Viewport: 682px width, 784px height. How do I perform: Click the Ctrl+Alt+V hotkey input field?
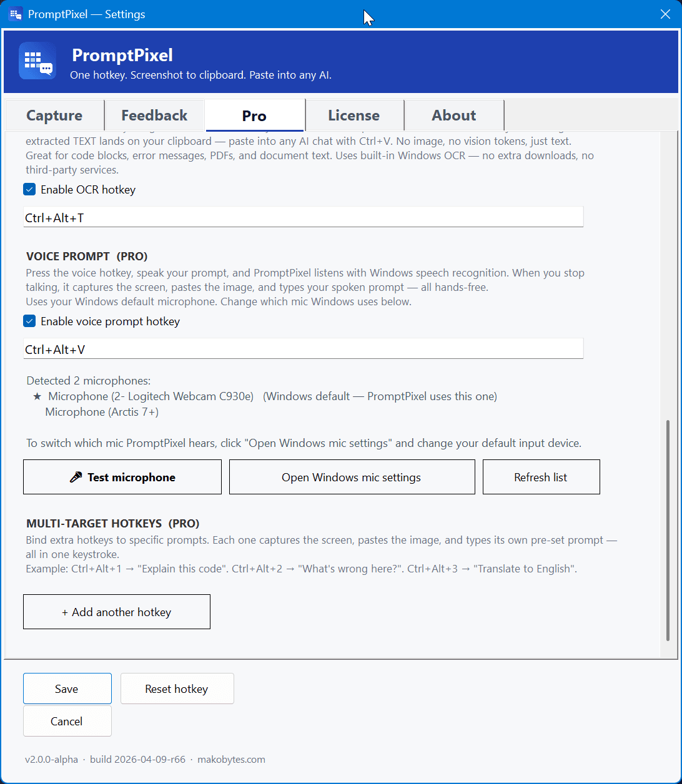click(303, 348)
